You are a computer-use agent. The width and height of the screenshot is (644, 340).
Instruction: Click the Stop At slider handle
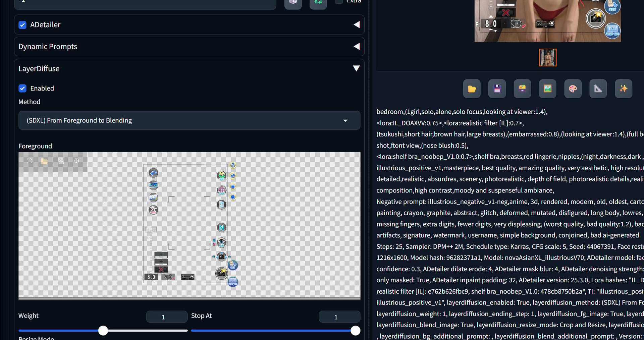pos(355,331)
